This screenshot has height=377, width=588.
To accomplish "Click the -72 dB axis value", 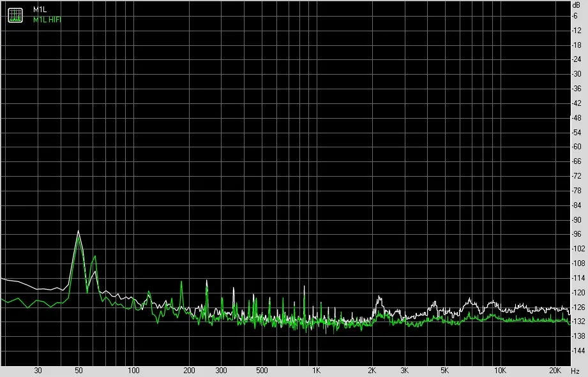I will pyautogui.click(x=576, y=176).
